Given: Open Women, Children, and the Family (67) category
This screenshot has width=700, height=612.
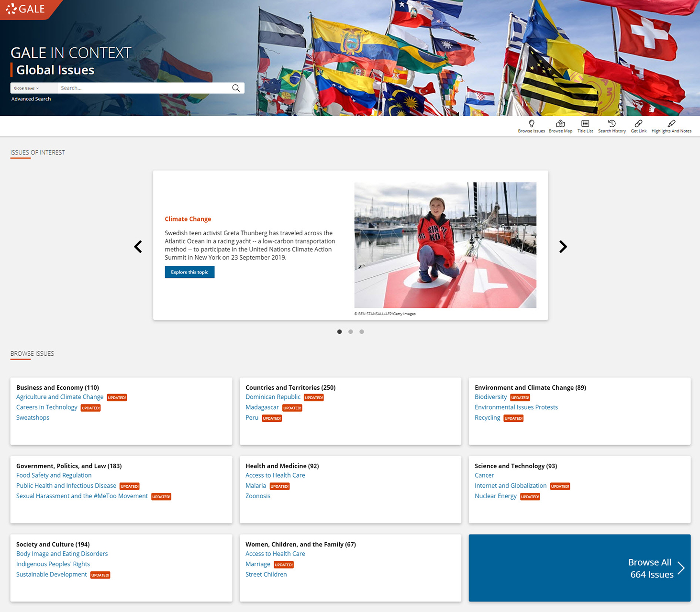Looking at the screenshot, I should (x=300, y=545).
